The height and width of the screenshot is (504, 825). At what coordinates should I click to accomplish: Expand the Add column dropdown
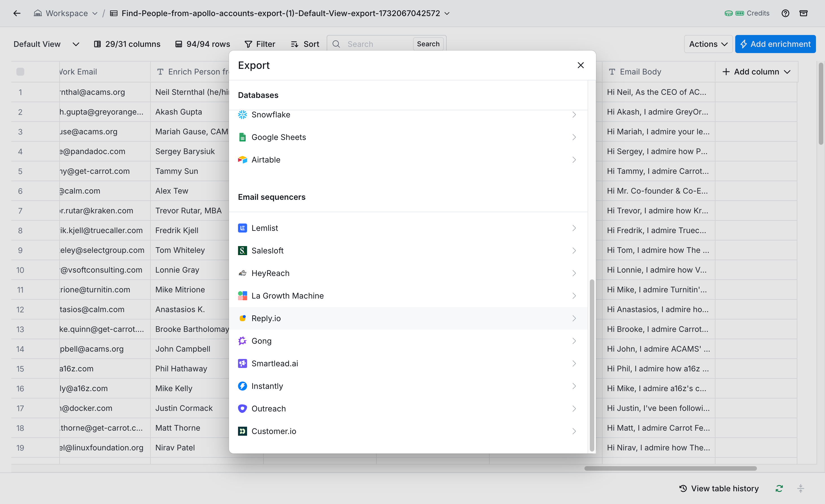click(x=756, y=72)
